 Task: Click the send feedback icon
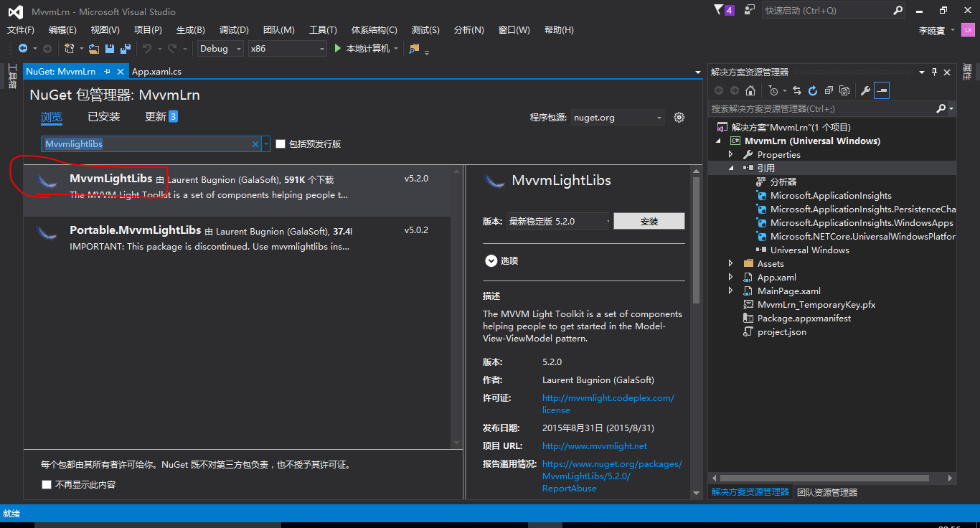click(750, 10)
